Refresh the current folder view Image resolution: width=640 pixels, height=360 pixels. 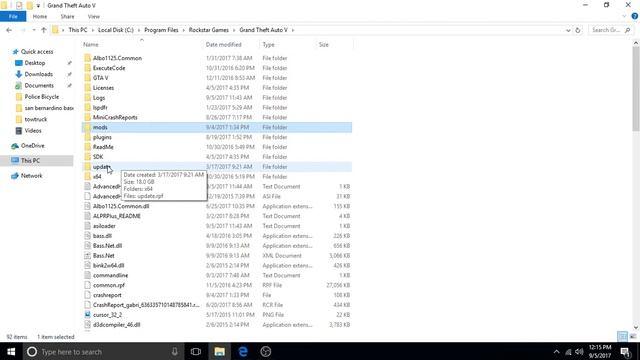[x=578, y=30]
